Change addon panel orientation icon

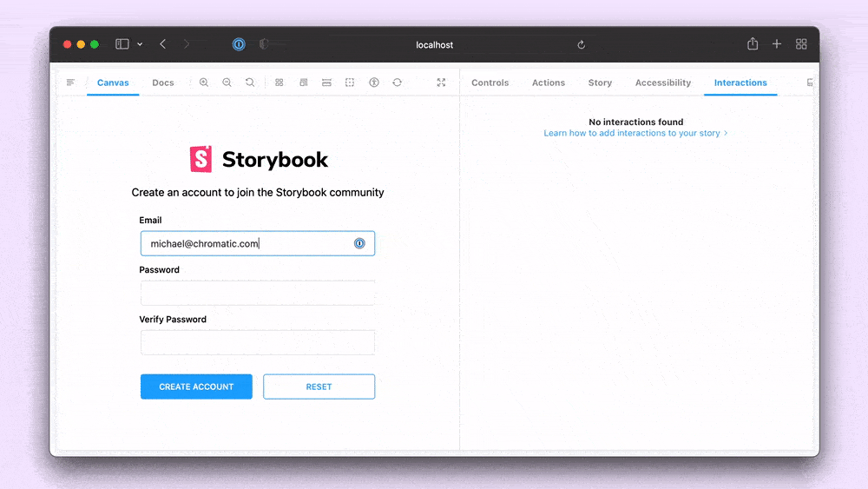click(810, 83)
